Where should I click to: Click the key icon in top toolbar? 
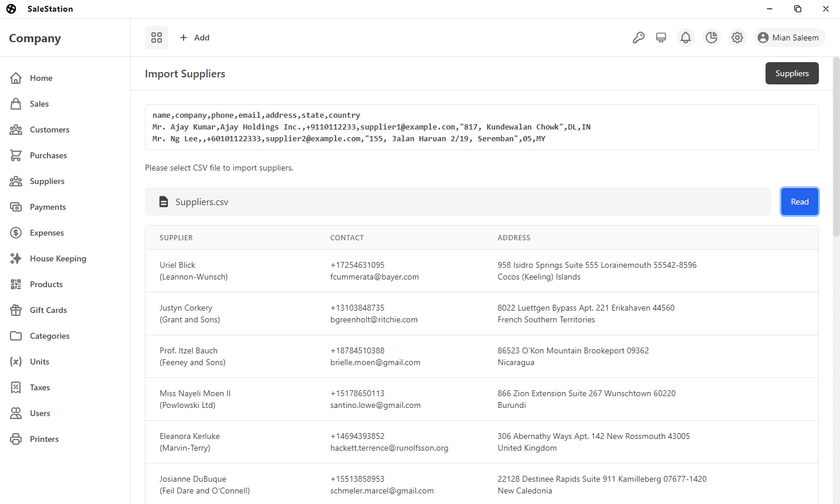tap(639, 38)
